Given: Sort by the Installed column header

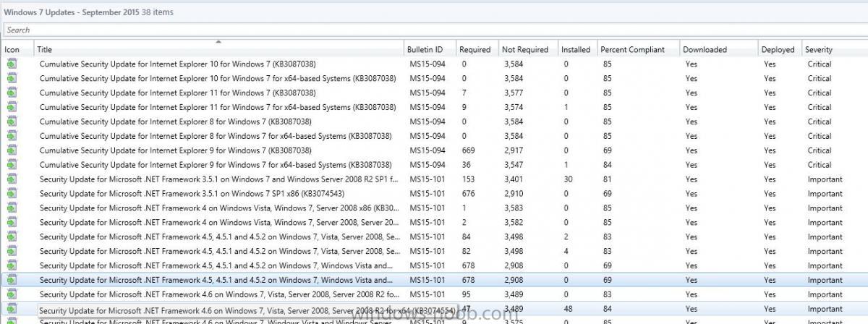Looking at the screenshot, I should click(x=577, y=49).
